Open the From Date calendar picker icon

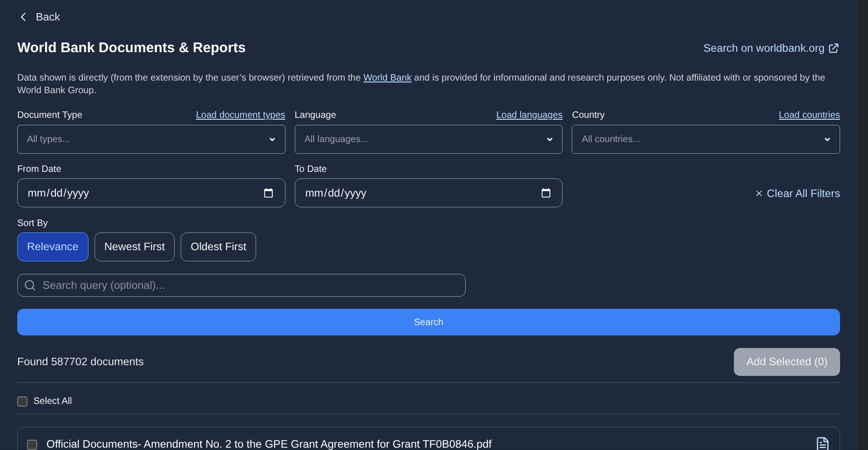click(268, 193)
